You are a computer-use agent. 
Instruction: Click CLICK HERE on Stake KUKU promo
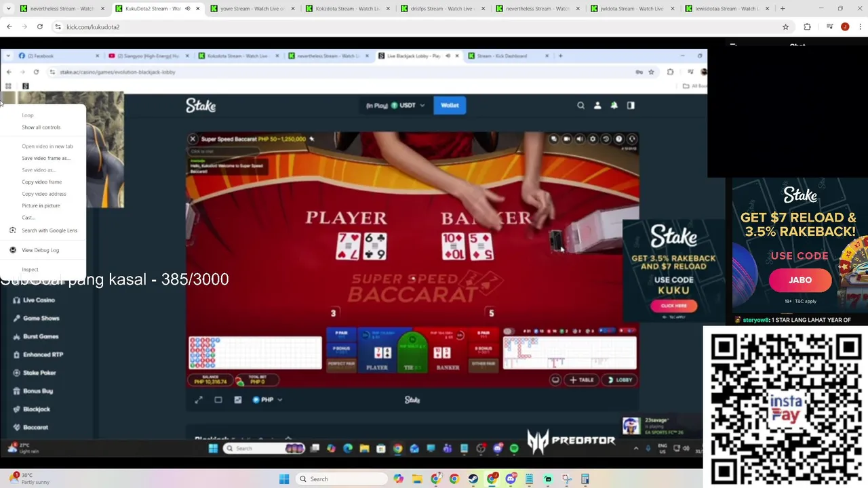point(673,306)
